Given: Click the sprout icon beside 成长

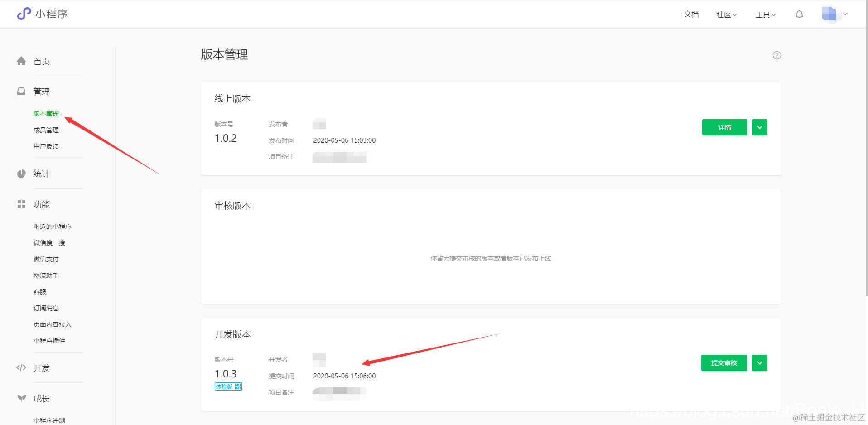Looking at the screenshot, I should (21, 398).
